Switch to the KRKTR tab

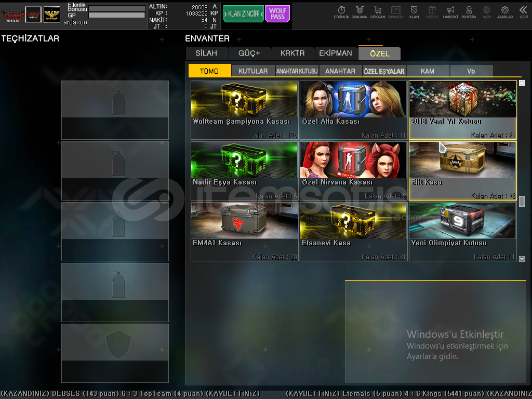(x=292, y=54)
